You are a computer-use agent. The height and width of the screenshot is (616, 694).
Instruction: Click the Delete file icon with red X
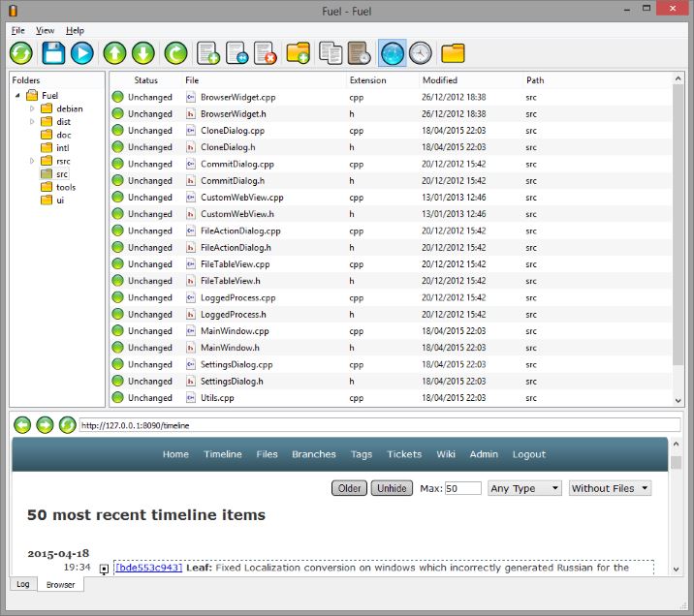(266, 53)
